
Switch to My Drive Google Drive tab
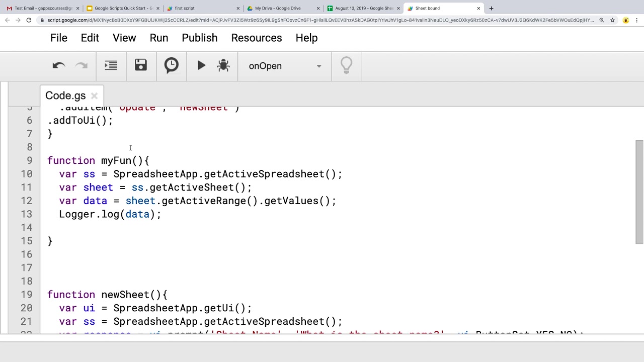click(283, 8)
